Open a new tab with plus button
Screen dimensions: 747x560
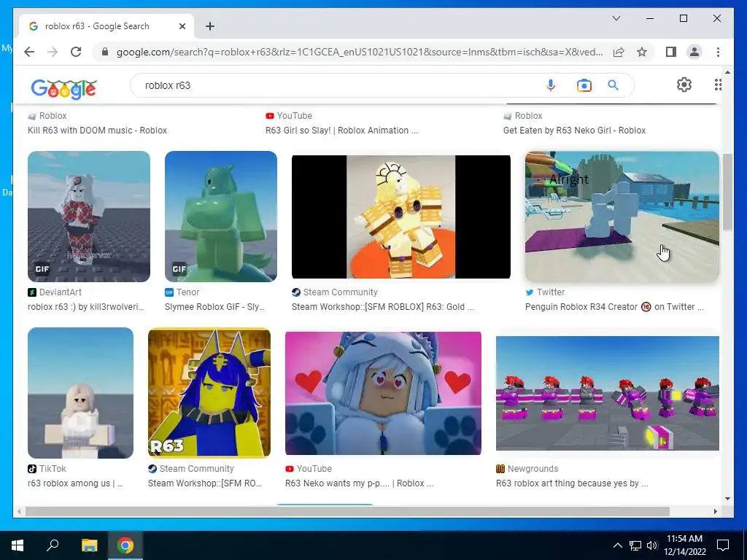209,26
